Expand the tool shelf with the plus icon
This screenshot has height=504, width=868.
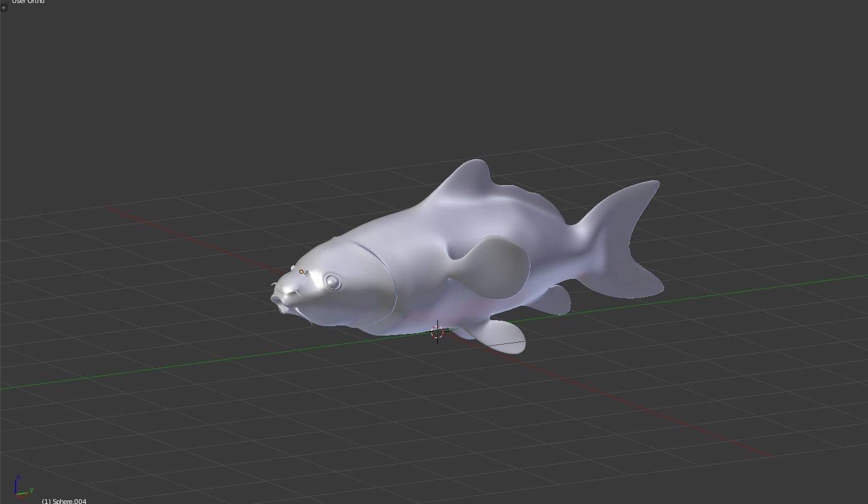(x=4, y=8)
